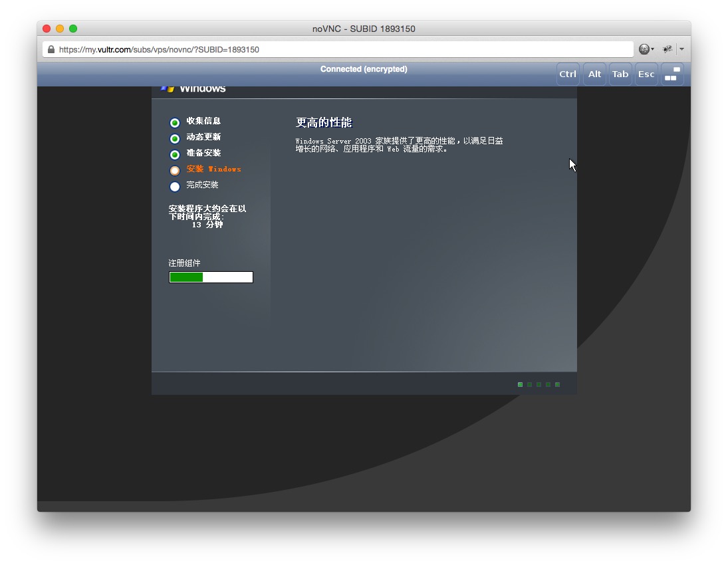Click the 收集信息 step indicator

pos(175,122)
